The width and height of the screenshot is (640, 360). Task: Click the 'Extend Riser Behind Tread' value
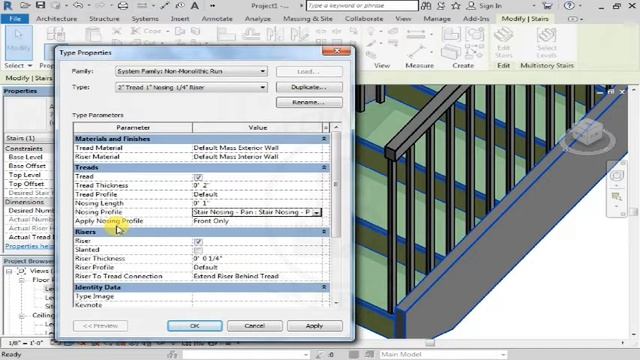pyautogui.click(x=236, y=276)
